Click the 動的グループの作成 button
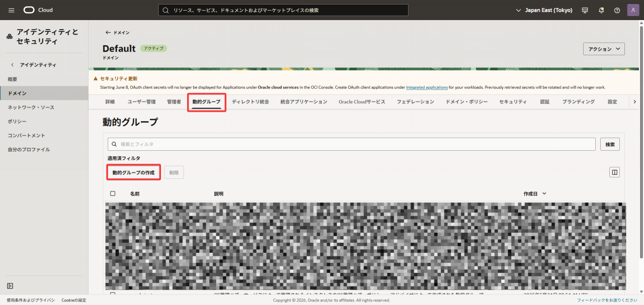Screen dimensions: 644x305 (x=133, y=172)
